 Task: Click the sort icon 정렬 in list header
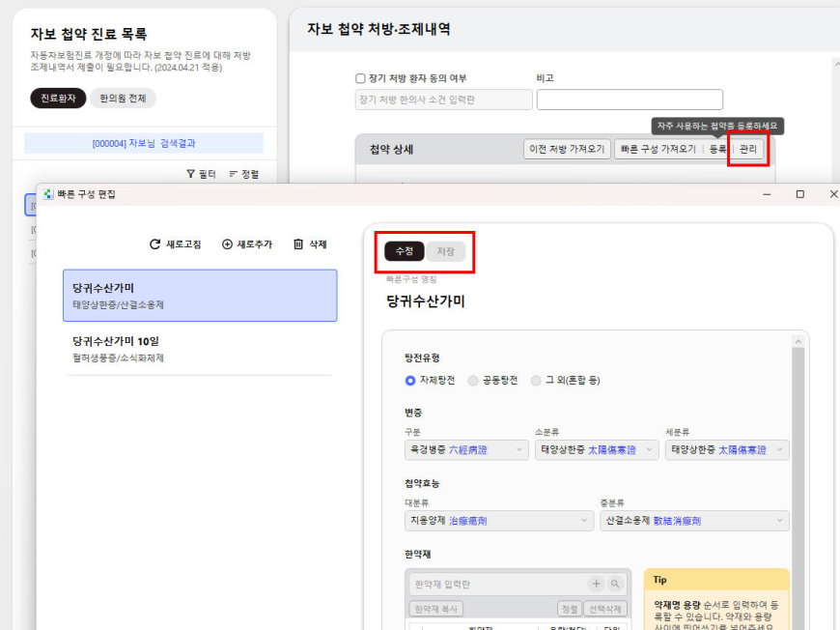point(233,174)
